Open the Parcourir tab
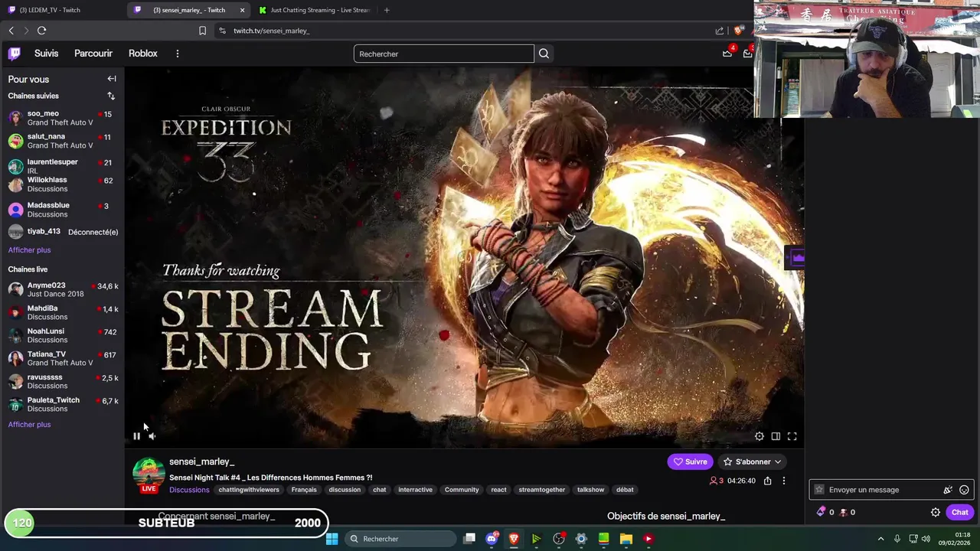The width and height of the screenshot is (980, 551). tap(93, 54)
